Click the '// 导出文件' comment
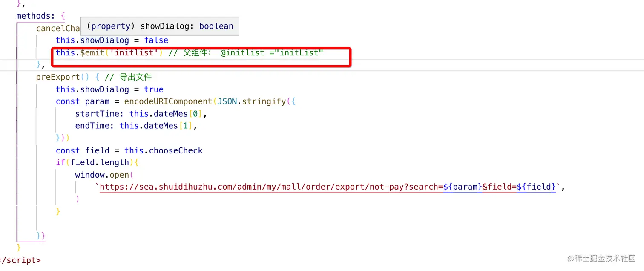 pyautogui.click(x=128, y=77)
